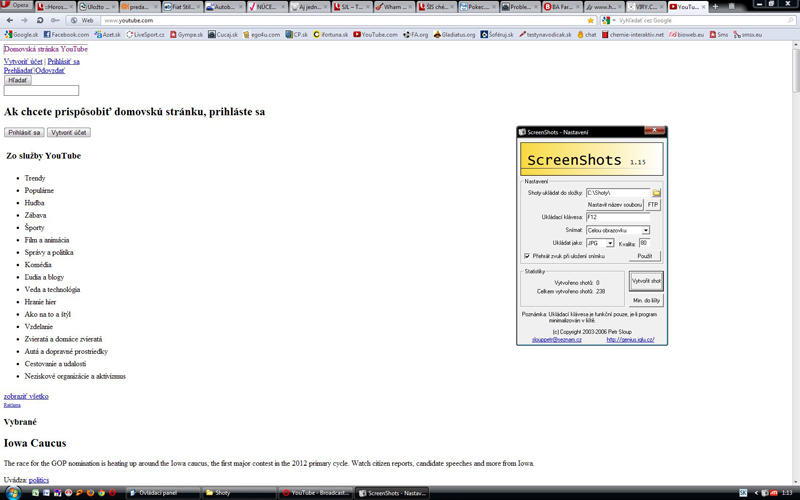Click the folder browse icon in ScreenShots
The height and width of the screenshot is (500, 800).
pyautogui.click(x=656, y=193)
